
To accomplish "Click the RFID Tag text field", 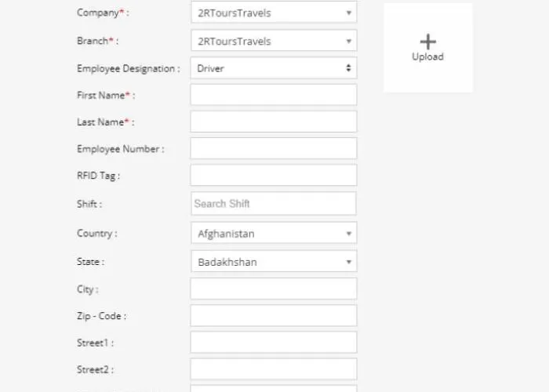I will (x=273, y=175).
